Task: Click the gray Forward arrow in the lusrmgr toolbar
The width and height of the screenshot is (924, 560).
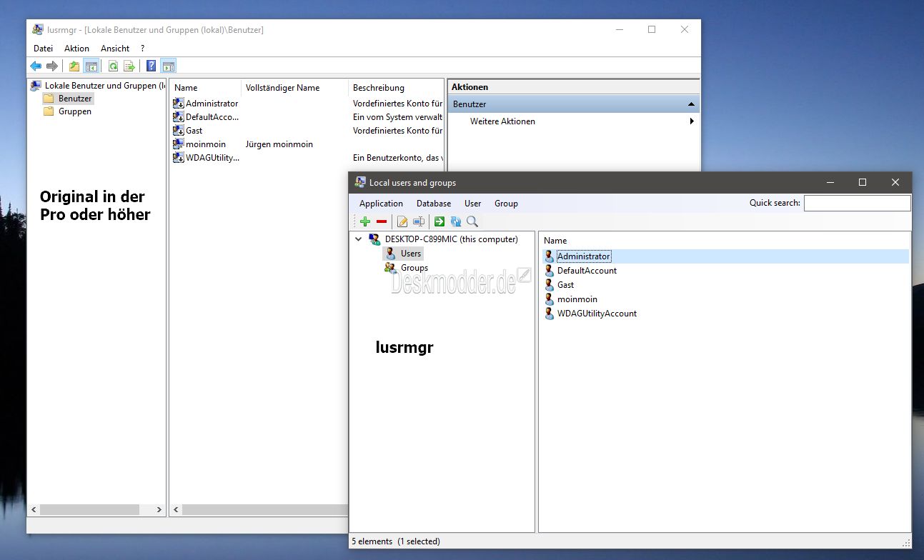Action: coord(52,66)
